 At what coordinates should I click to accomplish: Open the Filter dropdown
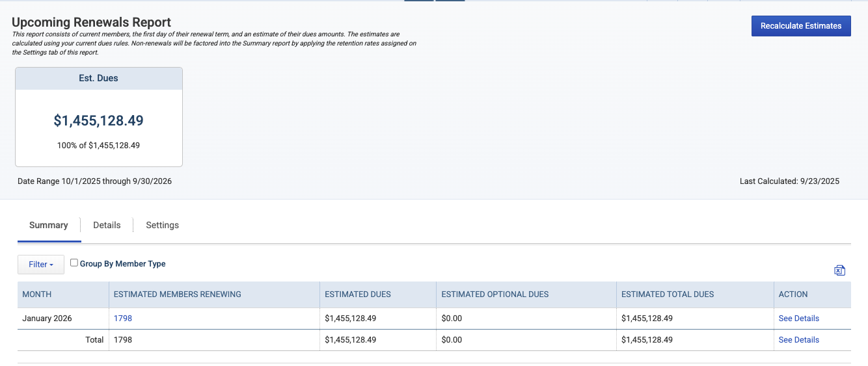click(40, 265)
